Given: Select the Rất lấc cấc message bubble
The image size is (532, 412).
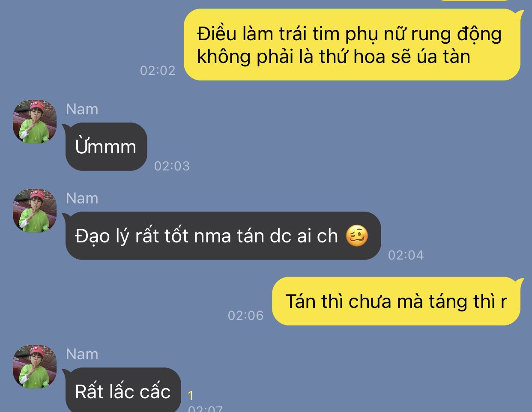Looking at the screenshot, I should [x=123, y=391].
